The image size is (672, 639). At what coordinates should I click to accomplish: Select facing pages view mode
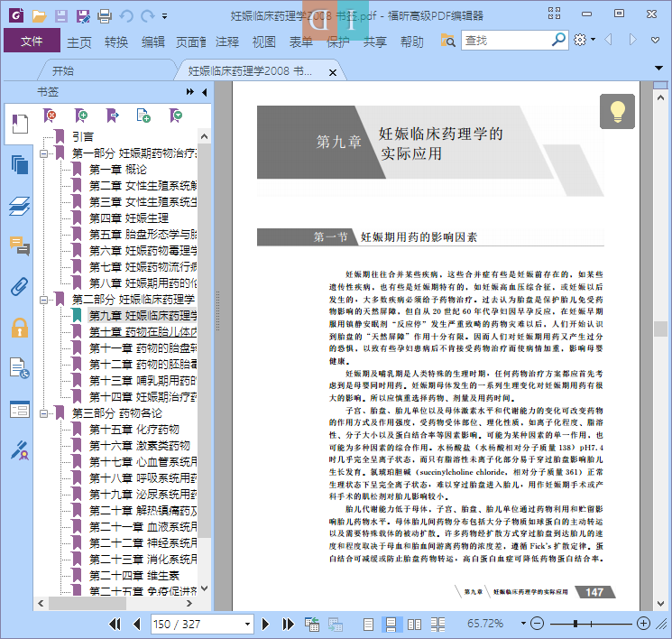tap(414, 625)
